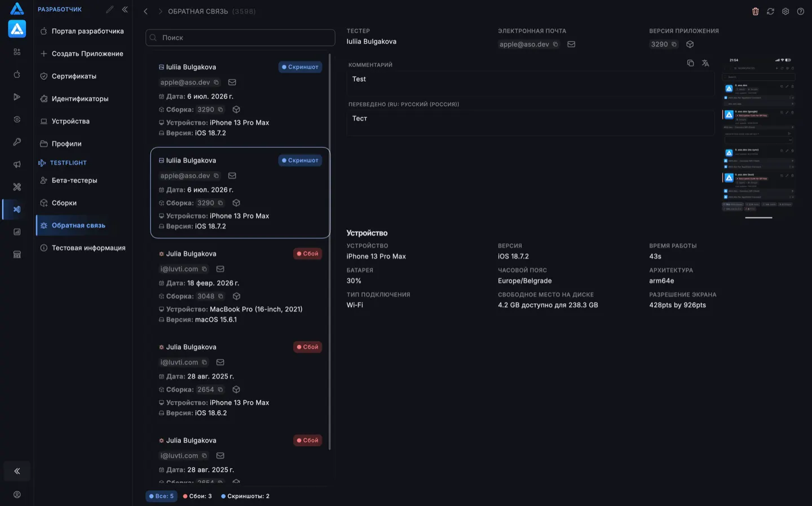The image size is (812, 506).
Task: Copy apple@aso.dev address in first feedback card
Action: coord(216,82)
